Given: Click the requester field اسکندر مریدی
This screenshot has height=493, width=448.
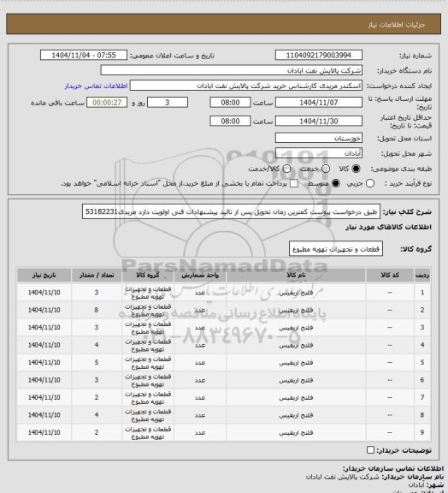Looking at the screenshot, I should tap(246, 86).
